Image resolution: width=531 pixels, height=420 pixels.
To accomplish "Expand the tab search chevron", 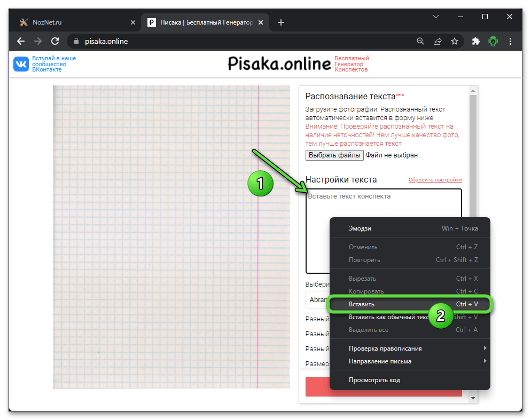I will (x=435, y=17).
